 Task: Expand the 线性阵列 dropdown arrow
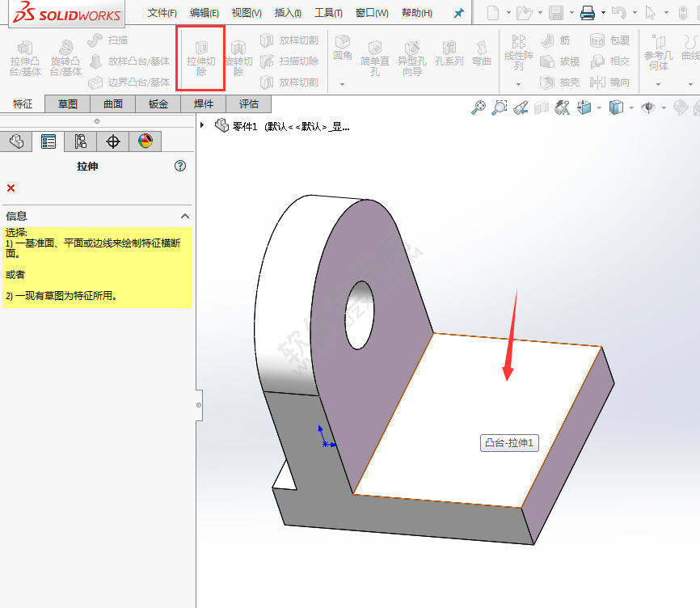518,84
